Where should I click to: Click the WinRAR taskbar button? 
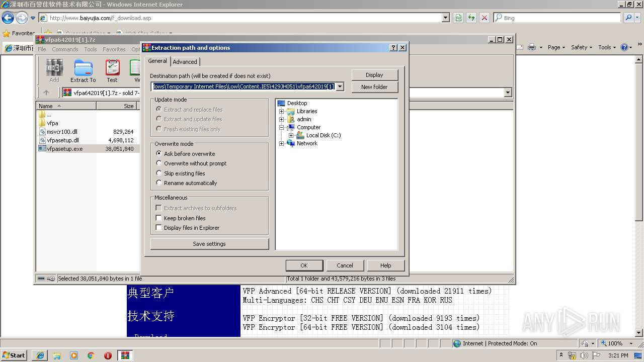[125, 355]
